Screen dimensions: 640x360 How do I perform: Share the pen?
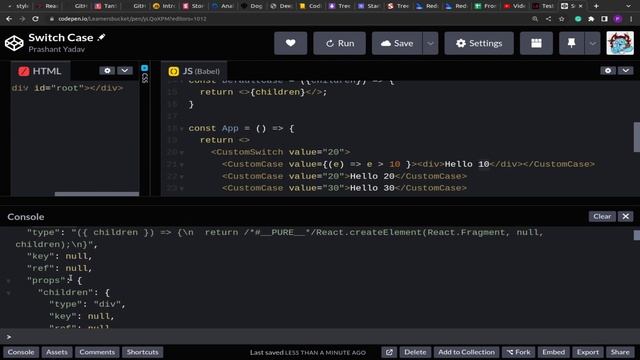pos(620,352)
